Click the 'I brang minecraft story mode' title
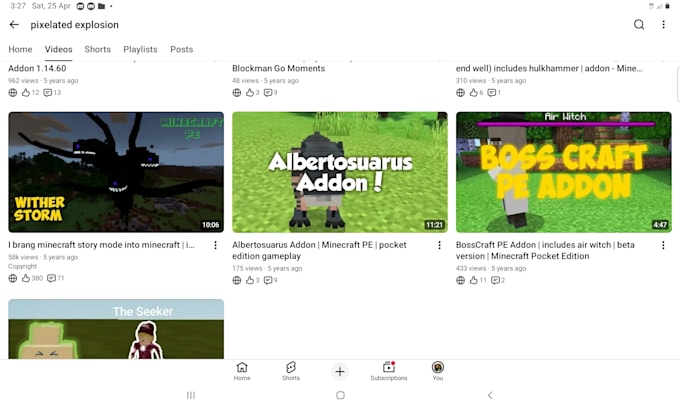680x408 pixels. click(101, 245)
